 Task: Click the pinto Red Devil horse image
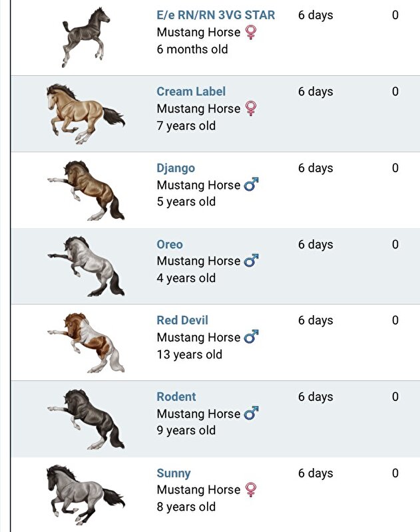point(86,342)
